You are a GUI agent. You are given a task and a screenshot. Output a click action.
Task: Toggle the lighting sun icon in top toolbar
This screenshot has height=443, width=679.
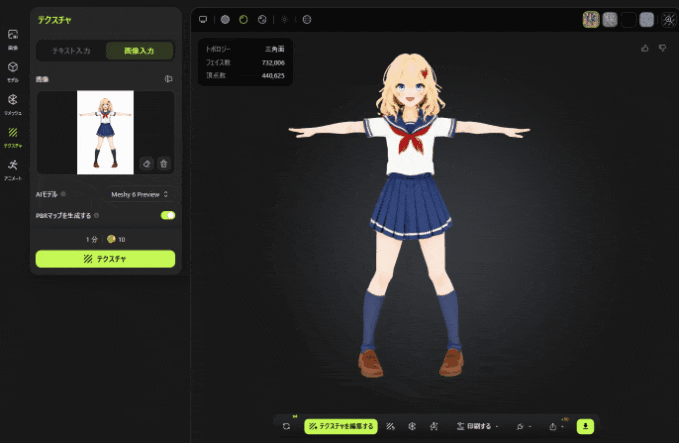point(284,19)
